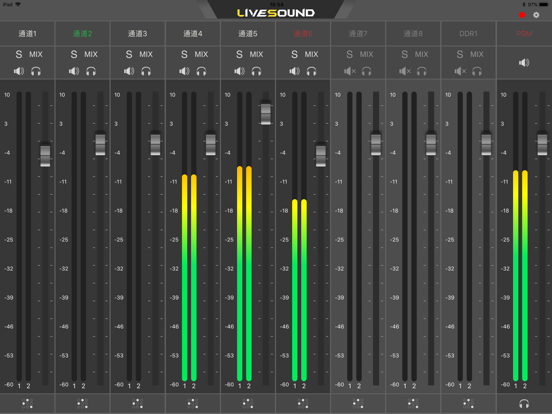Toggle solo S on 通道7
This screenshot has height=414, width=552.
[x=350, y=54]
